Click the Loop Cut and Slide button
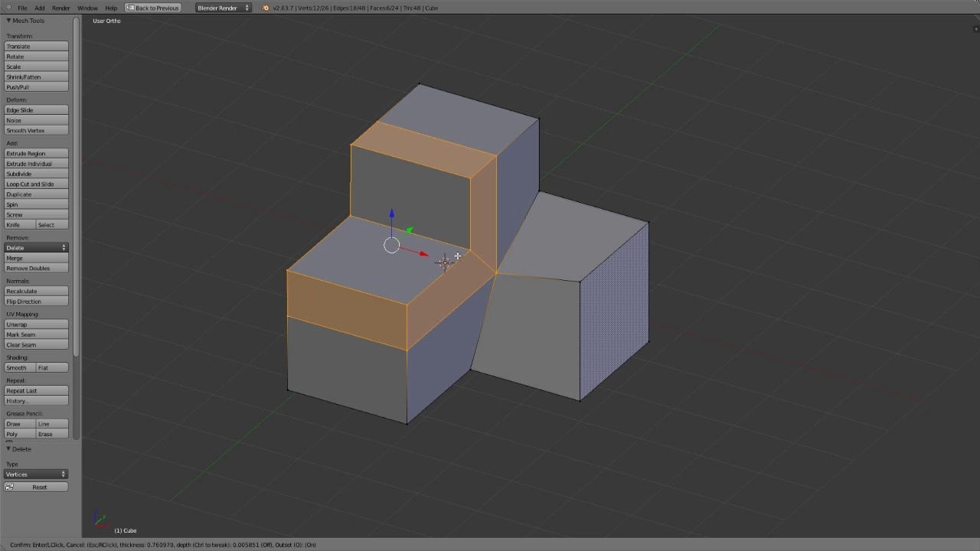The height and width of the screenshot is (551, 980). 36,184
